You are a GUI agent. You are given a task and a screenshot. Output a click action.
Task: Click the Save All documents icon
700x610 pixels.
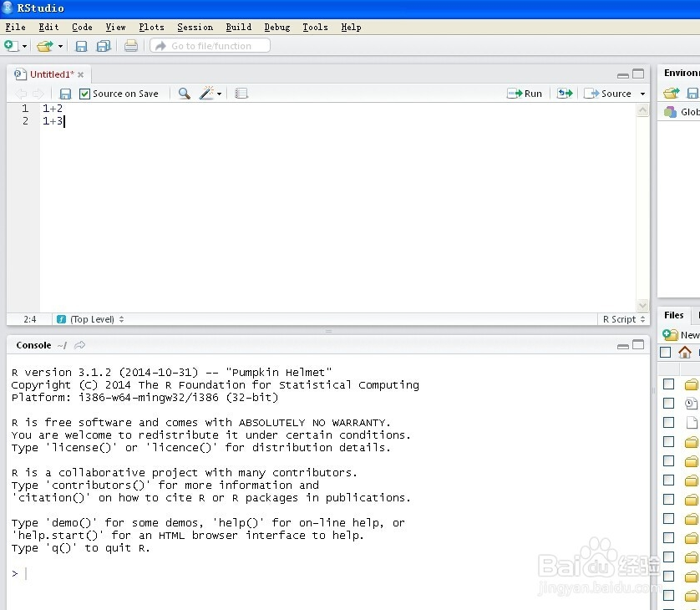tap(104, 46)
